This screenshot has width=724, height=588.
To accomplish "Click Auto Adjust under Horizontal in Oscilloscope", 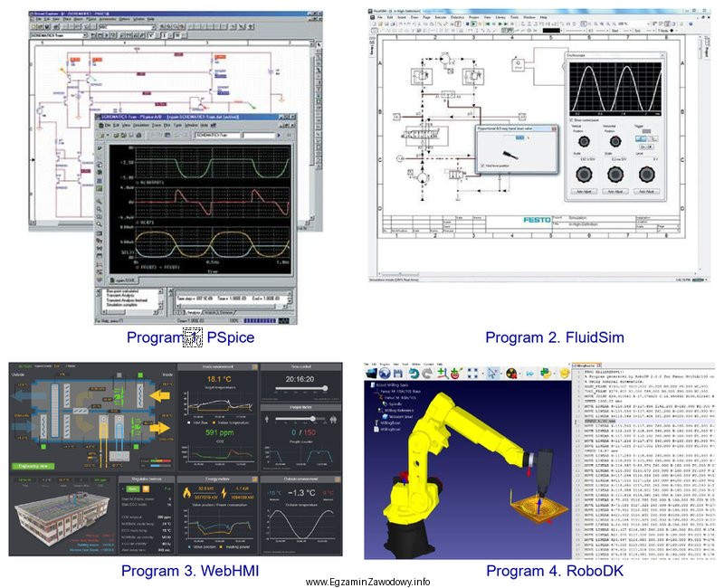I will coord(615,192).
